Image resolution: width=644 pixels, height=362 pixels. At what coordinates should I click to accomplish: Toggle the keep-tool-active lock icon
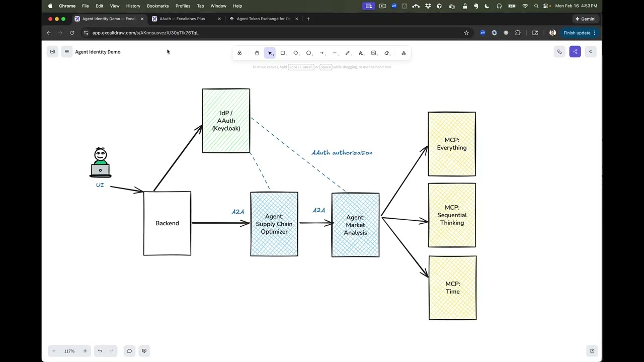click(x=239, y=53)
